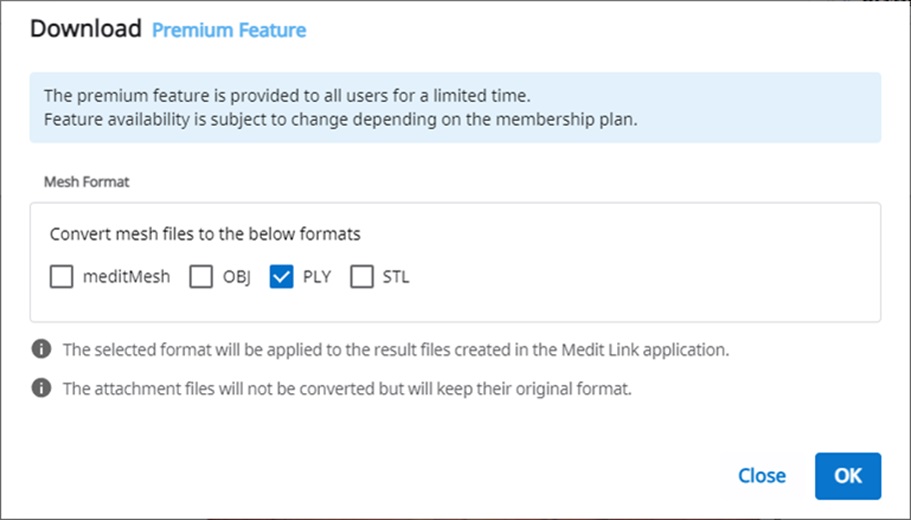Click the 'Convert mesh files to the below formats' text
911x520 pixels.
[205, 234]
